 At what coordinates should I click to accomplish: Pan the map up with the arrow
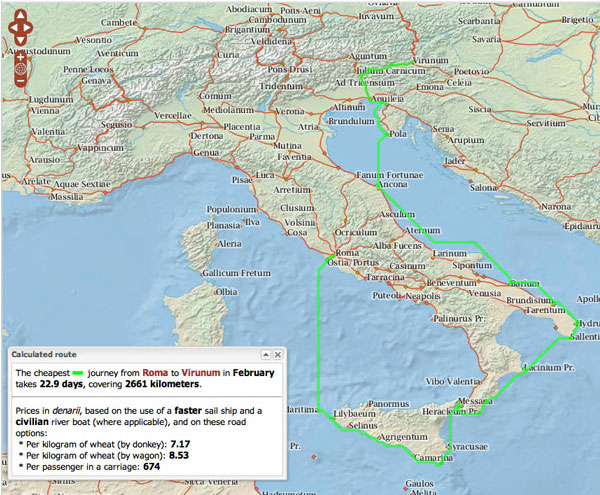coord(21,16)
